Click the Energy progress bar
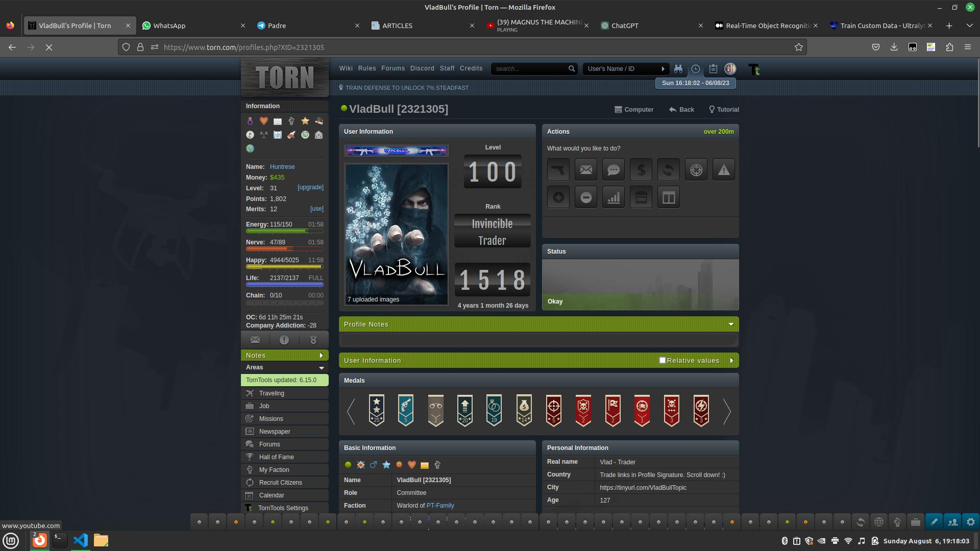This screenshot has width=980, height=551. (x=285, y=231)
